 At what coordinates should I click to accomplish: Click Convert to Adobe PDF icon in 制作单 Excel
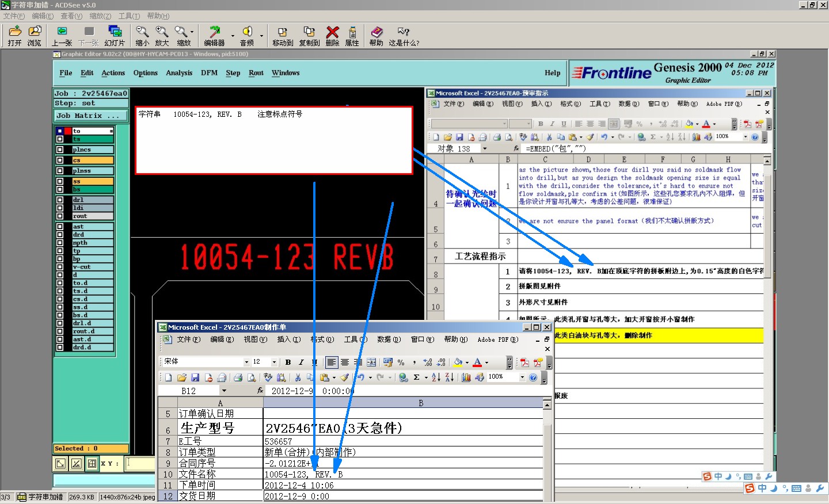point(524,362)
